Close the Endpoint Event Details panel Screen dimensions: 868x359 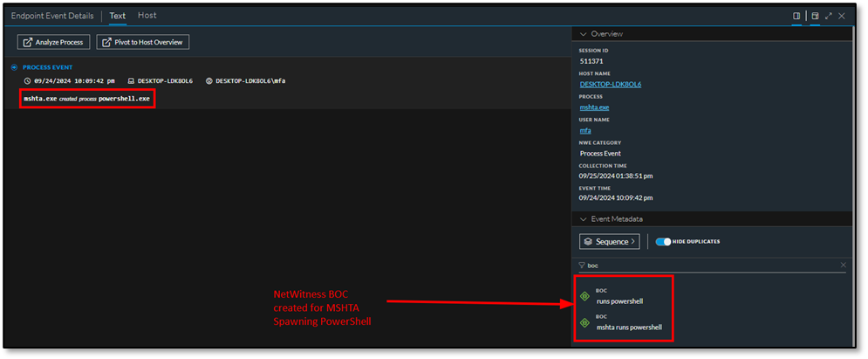pyautogui.click(x=842, y=16)
